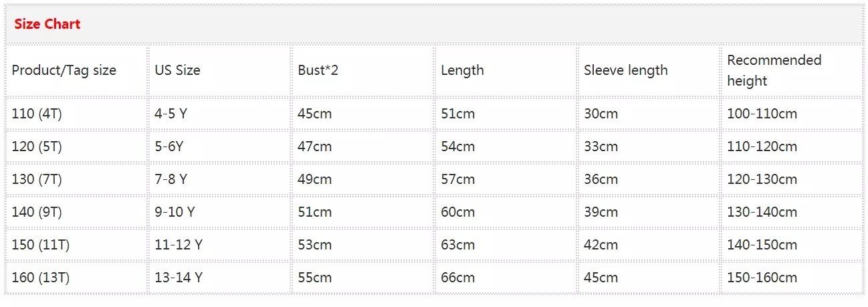The image size is (868, 307).
Task: Click the Recommended height column header
Action: tap(774, 70)
